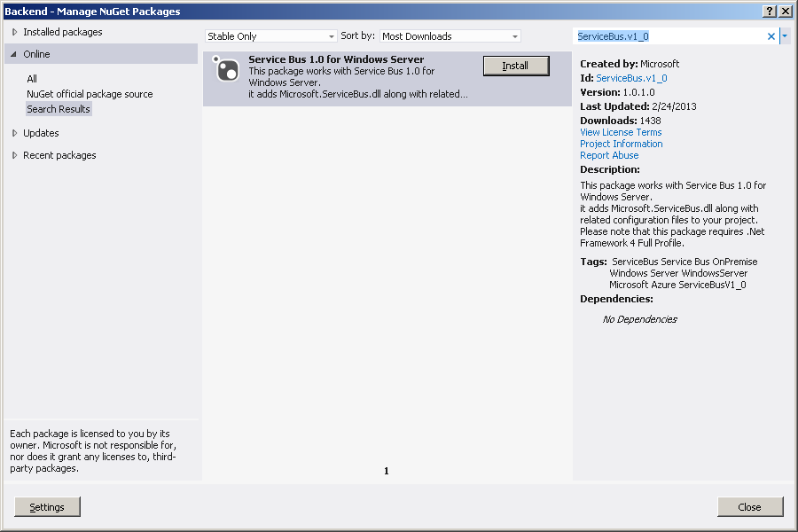Click the Service Bus package icon
The width and height of the screenshot is (798, 532).
(x=227, y=70)
